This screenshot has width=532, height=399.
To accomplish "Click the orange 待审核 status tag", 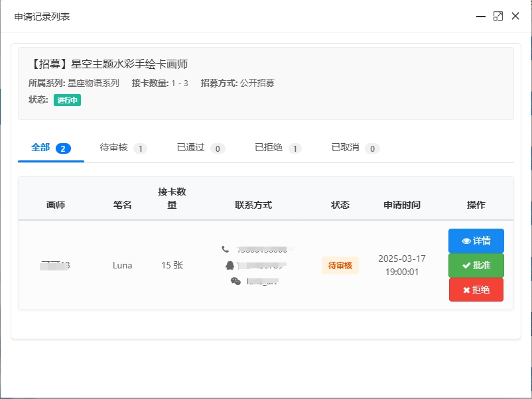I will click(340, 266).
